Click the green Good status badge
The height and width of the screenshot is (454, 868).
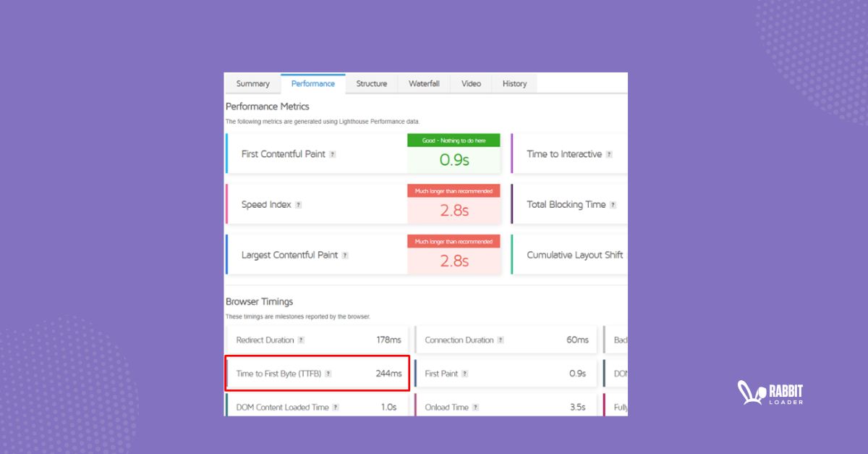(454, 139)
